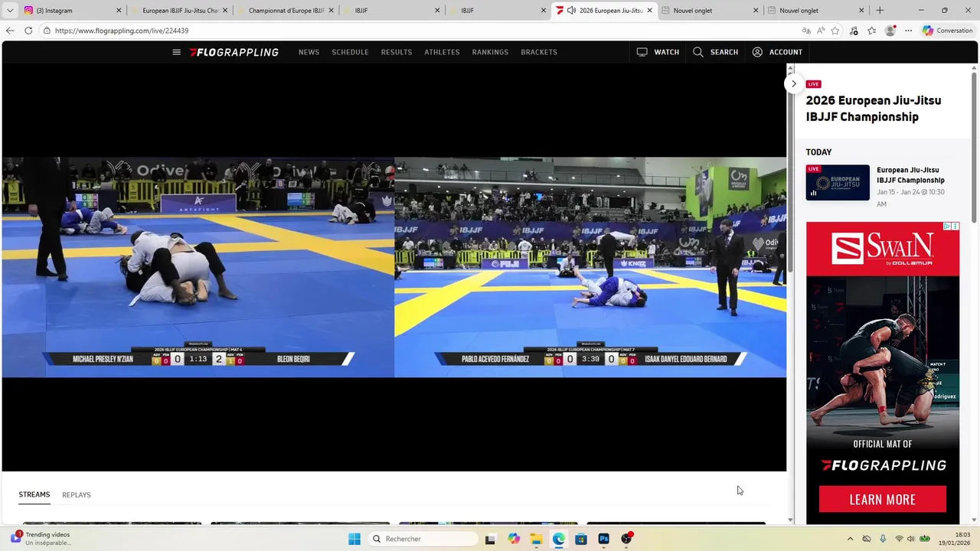
Task: Open the Account menu
Action: click(x=777, y=52)
